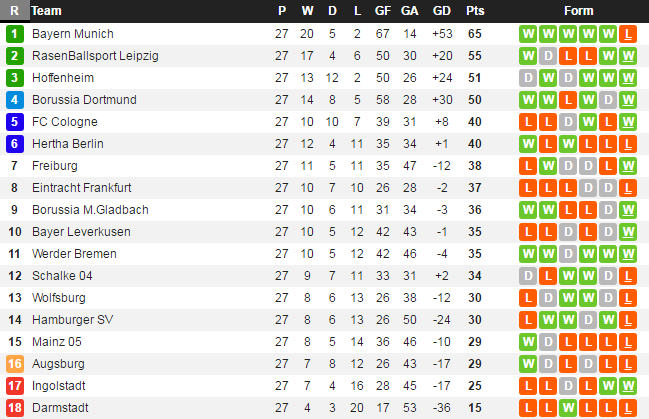
Task: Click Bayern Munich's green rank 1 badge
Action: pyautogui.click(x=14, y=34)
